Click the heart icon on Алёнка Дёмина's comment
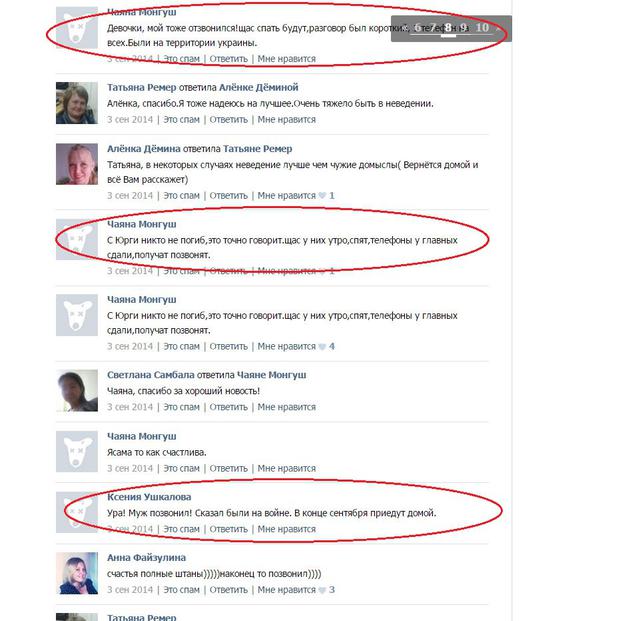This screenshot has width=640, height=621. point(322,196)
